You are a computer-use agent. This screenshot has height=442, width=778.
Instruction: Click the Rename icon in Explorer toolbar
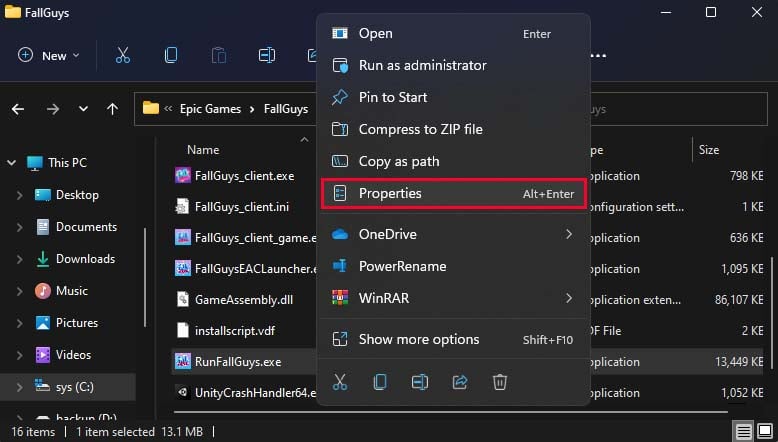[x=266, y=55]
